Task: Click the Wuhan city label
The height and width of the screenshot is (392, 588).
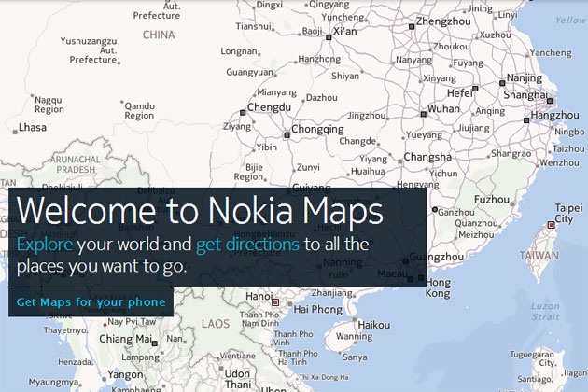Action: pyautogui.click(x=443, y=109)
